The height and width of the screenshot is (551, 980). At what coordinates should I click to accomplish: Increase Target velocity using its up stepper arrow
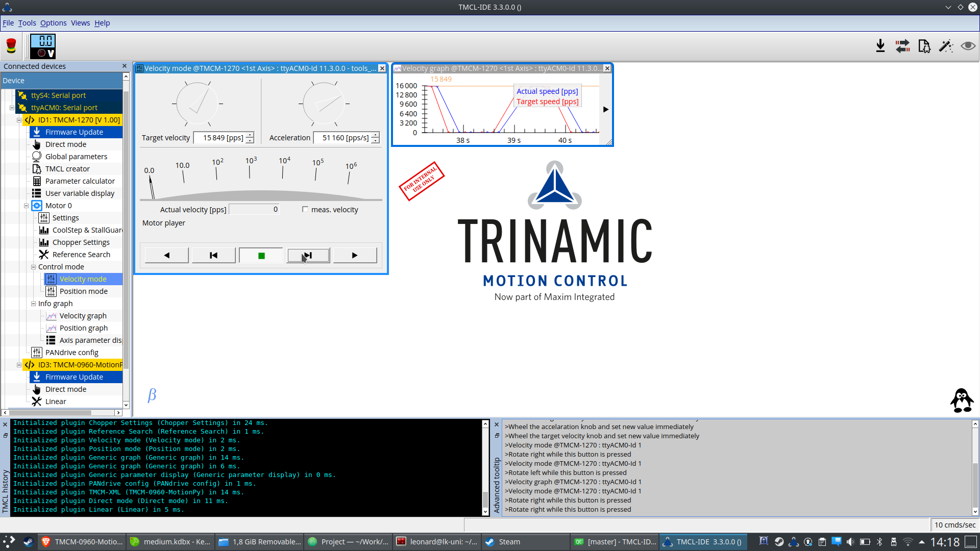[249, 135]
